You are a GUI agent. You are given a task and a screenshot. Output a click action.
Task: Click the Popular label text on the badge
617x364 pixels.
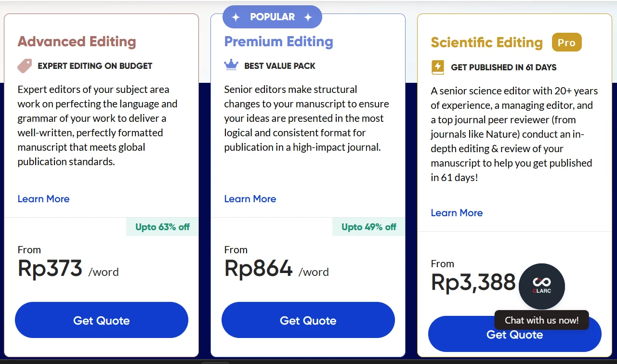pos(272,17)
